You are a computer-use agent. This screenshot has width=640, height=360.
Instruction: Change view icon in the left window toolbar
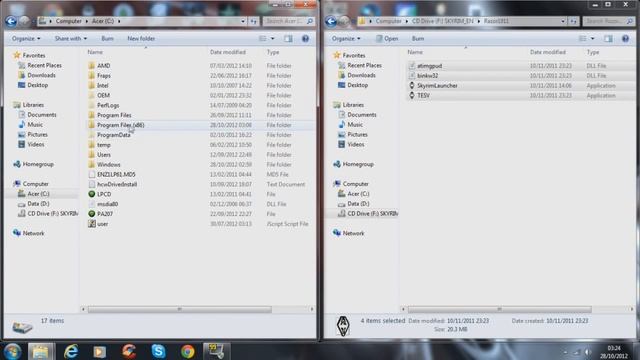[262, 38]
